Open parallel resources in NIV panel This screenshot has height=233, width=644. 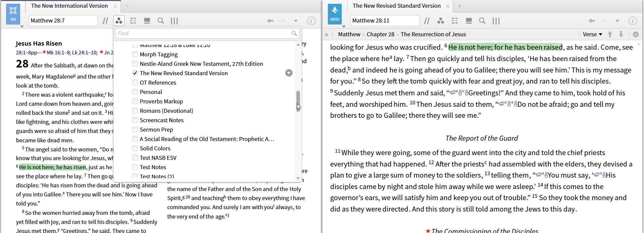point(105,21)
